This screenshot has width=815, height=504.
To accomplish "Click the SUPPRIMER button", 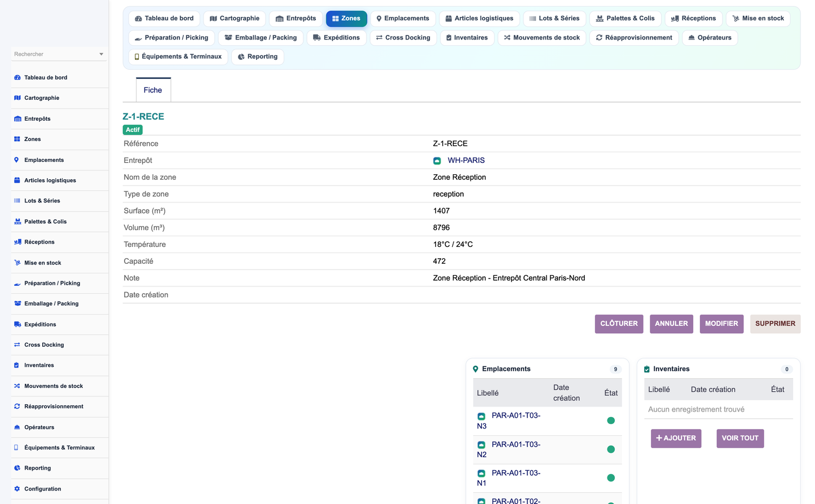I will [775, 324].
